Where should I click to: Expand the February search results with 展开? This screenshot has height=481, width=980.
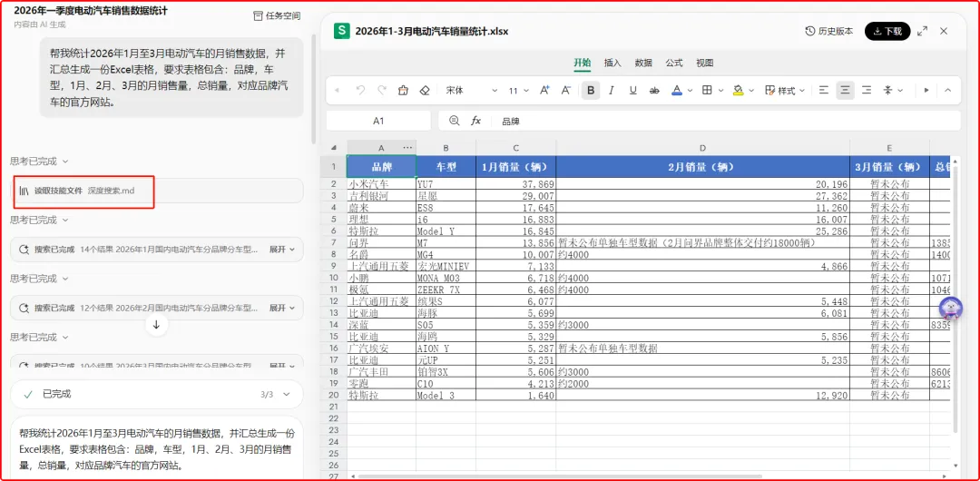[282, 308]
